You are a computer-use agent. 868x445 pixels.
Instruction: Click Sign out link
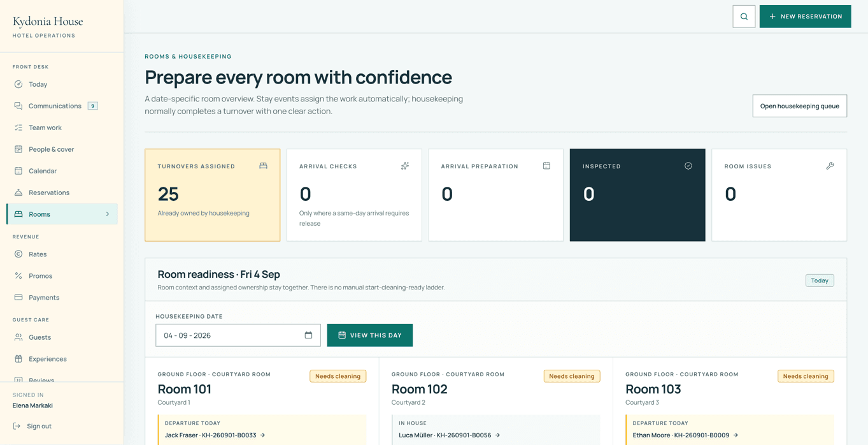32,426
